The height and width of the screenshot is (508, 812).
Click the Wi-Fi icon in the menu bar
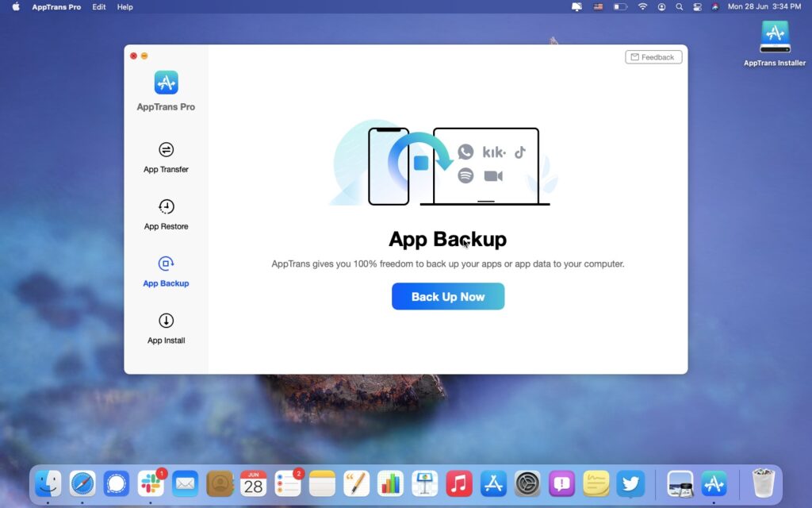[x=642, y=6]
